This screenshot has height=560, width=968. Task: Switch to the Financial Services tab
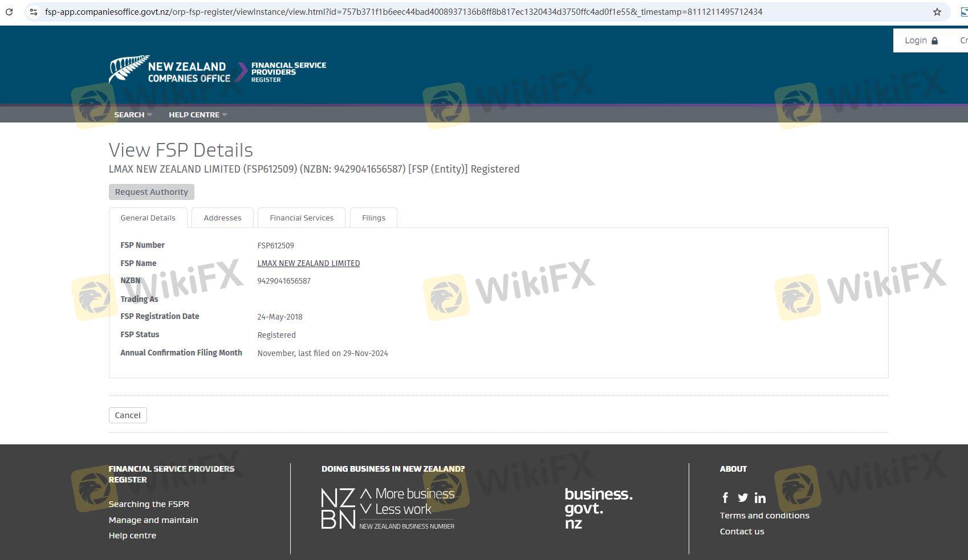click(302, 218)
